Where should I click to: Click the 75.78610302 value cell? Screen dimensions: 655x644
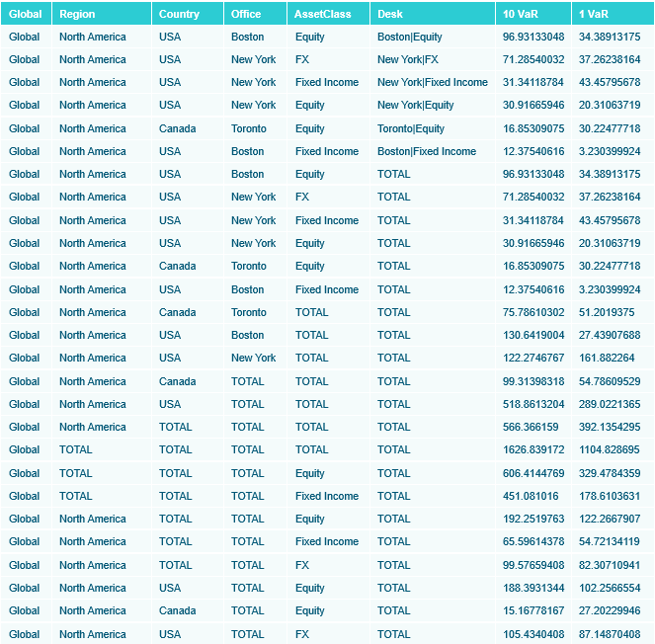coord(533,312)
